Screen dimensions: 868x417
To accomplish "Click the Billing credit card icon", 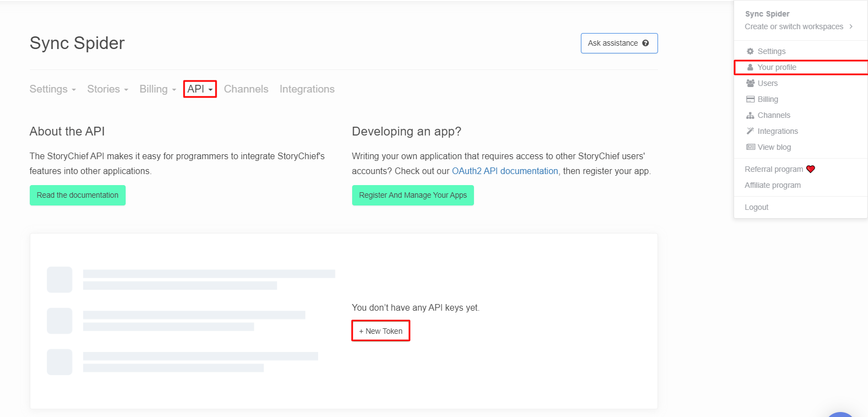I will [750, 99].
